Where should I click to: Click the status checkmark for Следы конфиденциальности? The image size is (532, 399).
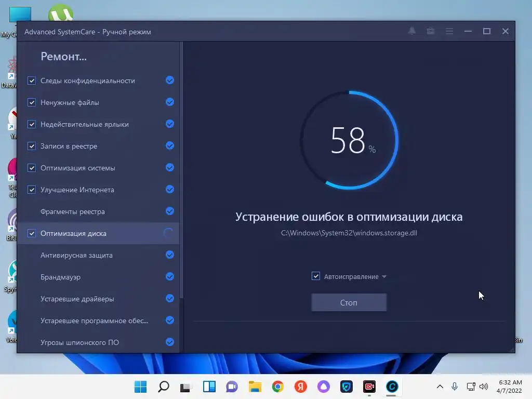[x=170, y=81]
